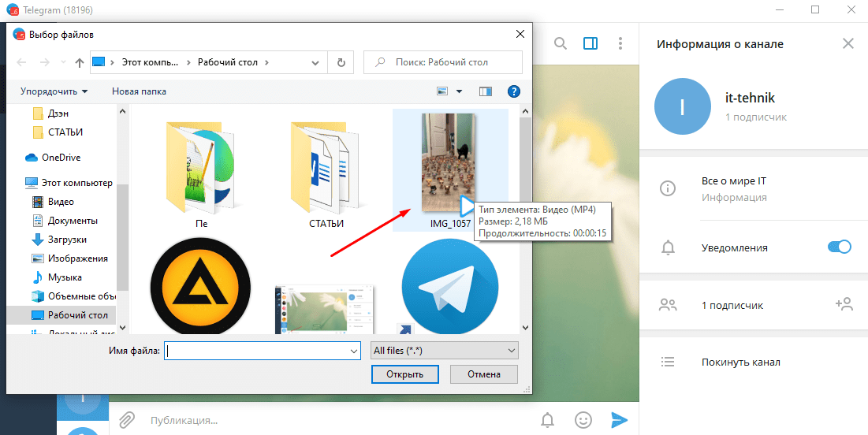868x435 pixels.
Task: Select the СТАТЬИ folder in tree
Action: click(65, 132)
